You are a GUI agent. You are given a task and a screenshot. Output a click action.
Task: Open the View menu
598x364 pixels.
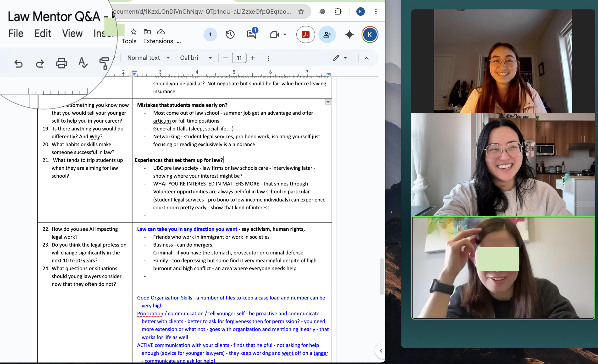click(72, 33)
